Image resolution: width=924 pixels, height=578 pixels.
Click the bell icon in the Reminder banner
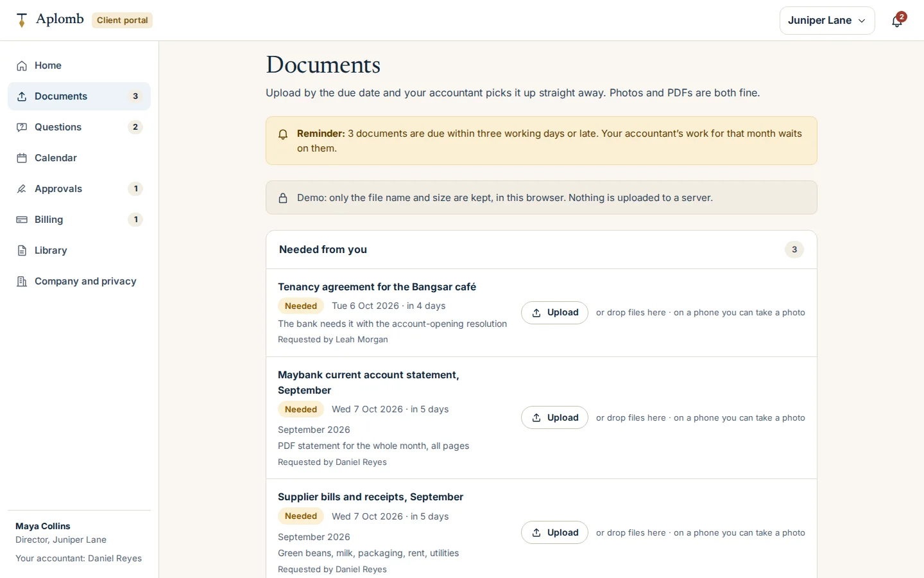(283, 134)
